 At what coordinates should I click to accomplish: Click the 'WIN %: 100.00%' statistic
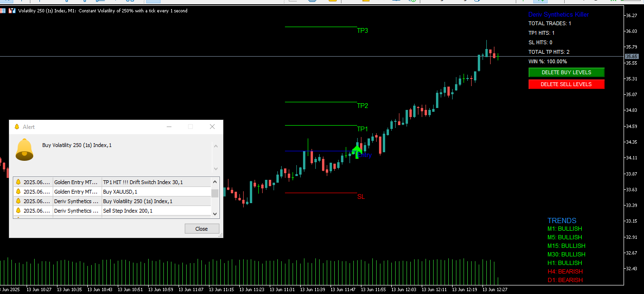pyautogui.click(x=548, y=61)
